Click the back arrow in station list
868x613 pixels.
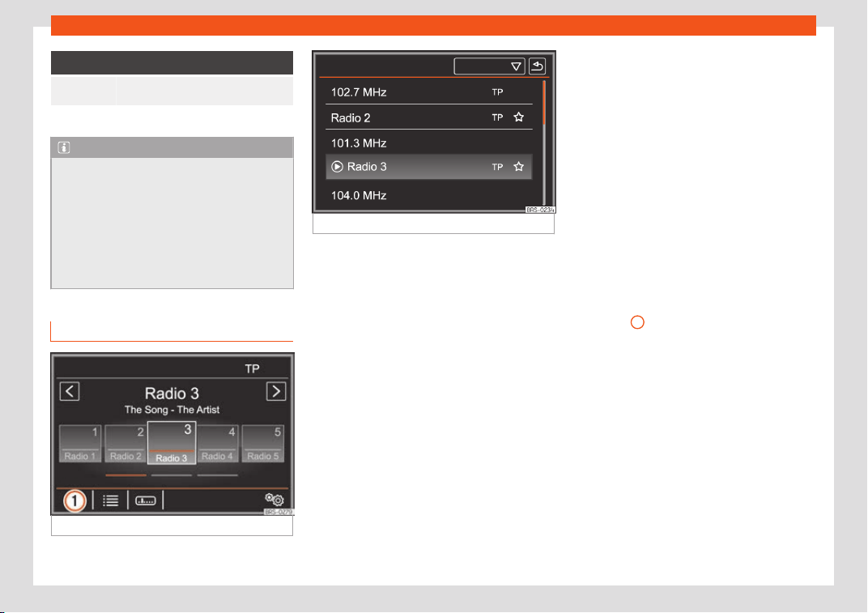537,66
